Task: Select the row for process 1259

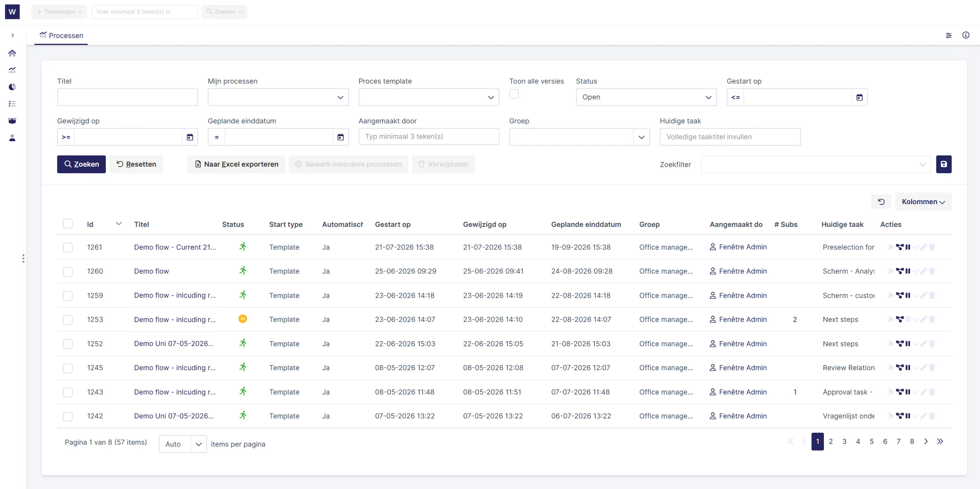Action: pyautogui.click(x=68, y=296)
